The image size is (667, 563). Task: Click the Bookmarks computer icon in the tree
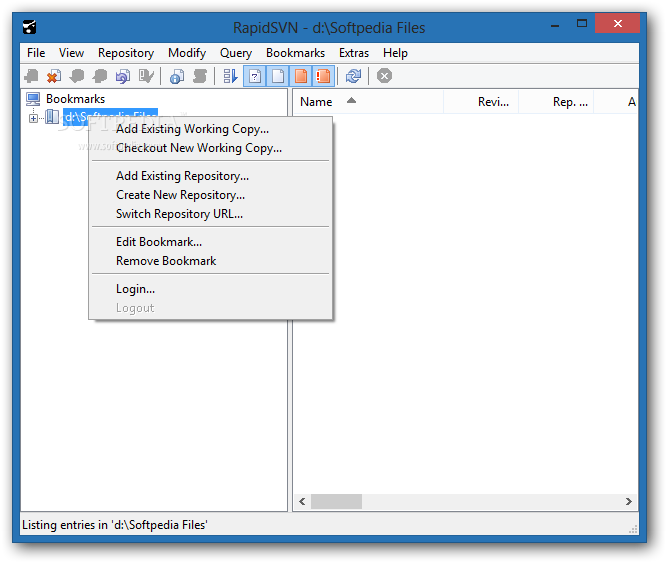click(x=33, y=99)
